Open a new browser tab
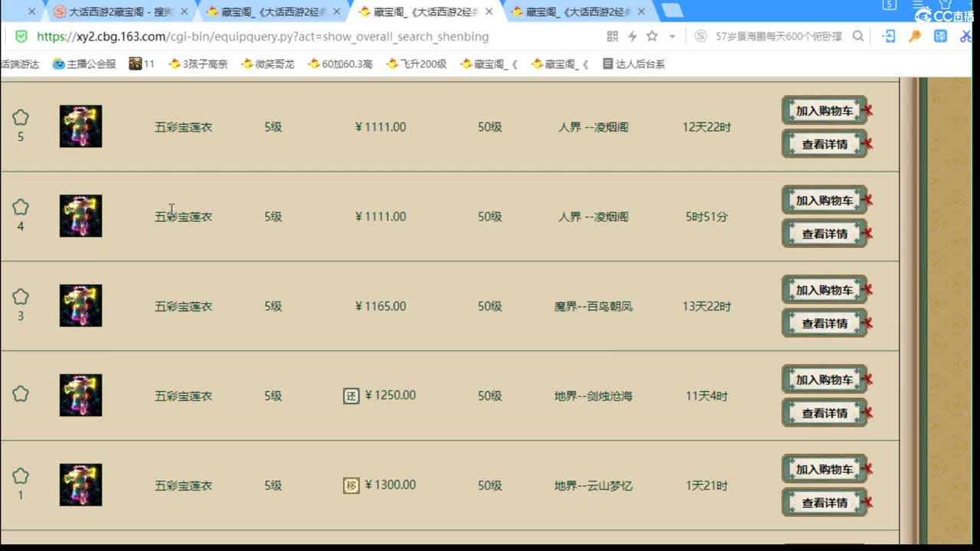Viewport: 980px width, 551px height. [x=672, y=10]
